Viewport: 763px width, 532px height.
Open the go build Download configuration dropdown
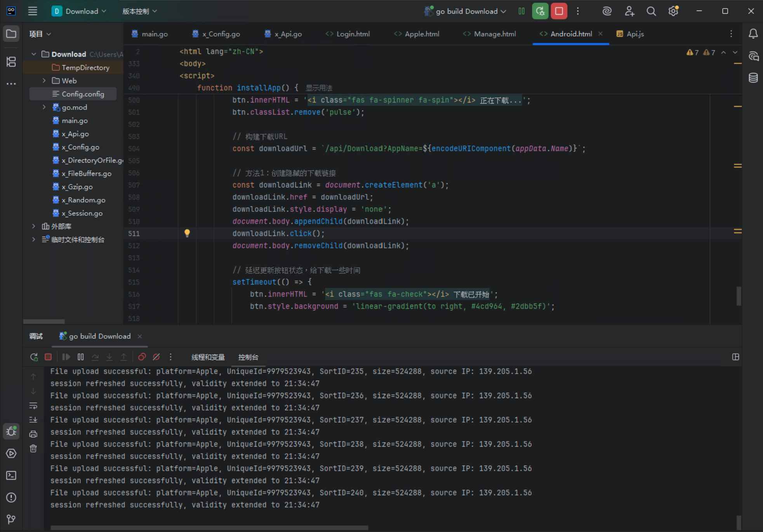point(466,11)
